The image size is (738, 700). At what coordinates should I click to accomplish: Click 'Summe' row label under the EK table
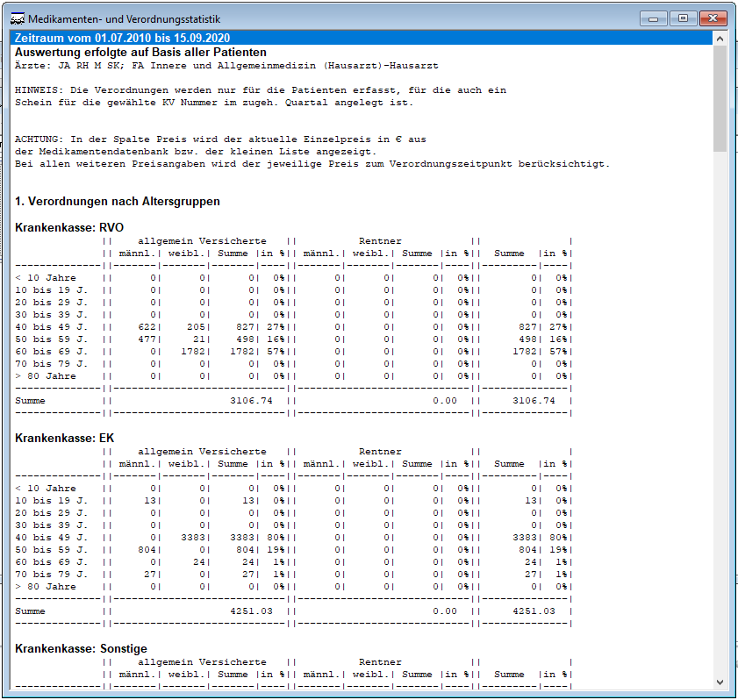[x=30, y=611]
